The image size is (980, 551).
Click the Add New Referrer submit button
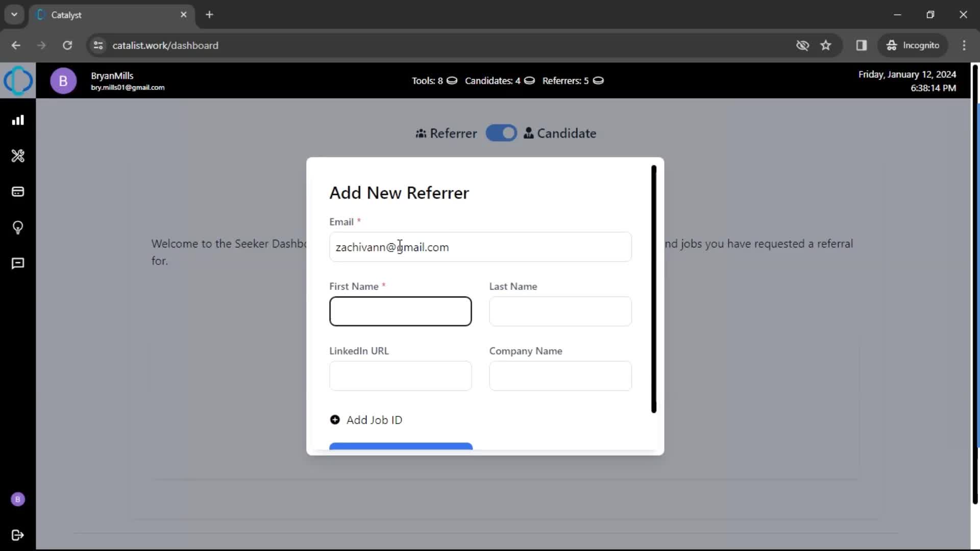coord(401,446)
